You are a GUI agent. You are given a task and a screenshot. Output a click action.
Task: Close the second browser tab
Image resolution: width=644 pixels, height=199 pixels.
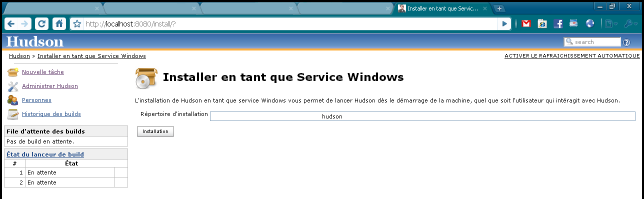[194, 8]
